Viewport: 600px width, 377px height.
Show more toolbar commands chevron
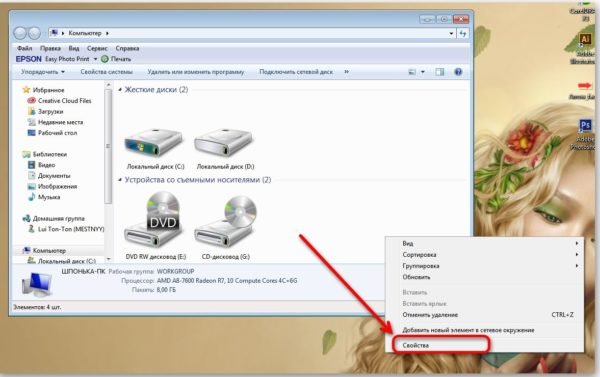click(x=346, y=72)
